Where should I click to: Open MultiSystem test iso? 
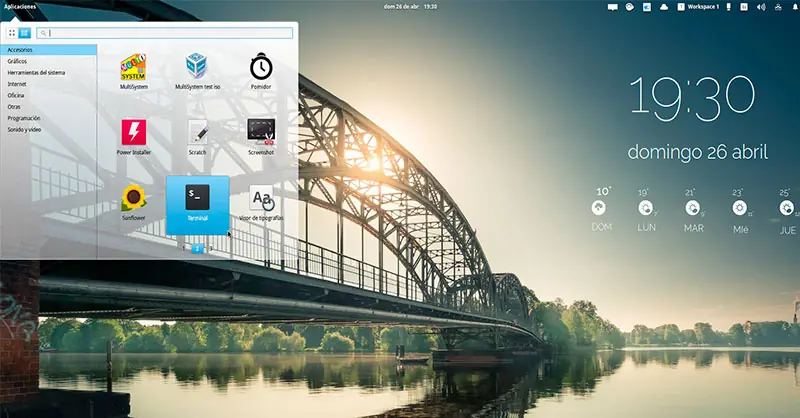click(197, 71)
